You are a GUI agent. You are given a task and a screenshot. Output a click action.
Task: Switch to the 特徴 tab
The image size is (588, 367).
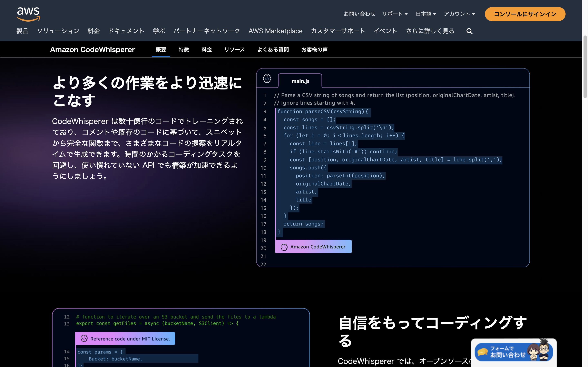[184, 49]
